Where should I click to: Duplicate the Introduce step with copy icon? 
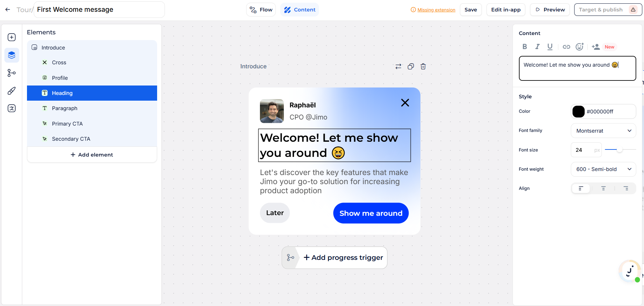pos(411,66)
